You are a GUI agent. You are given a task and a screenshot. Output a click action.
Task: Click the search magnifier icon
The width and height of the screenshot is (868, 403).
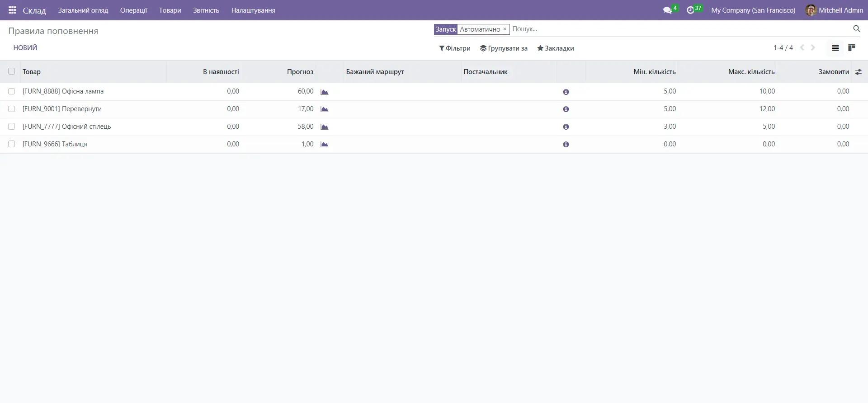(x=856, y=29)
